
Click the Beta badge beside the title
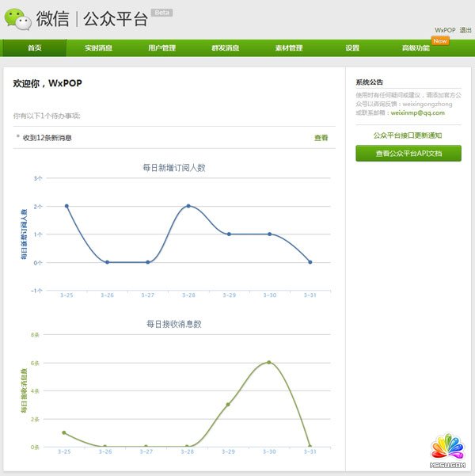click(161, 13)
